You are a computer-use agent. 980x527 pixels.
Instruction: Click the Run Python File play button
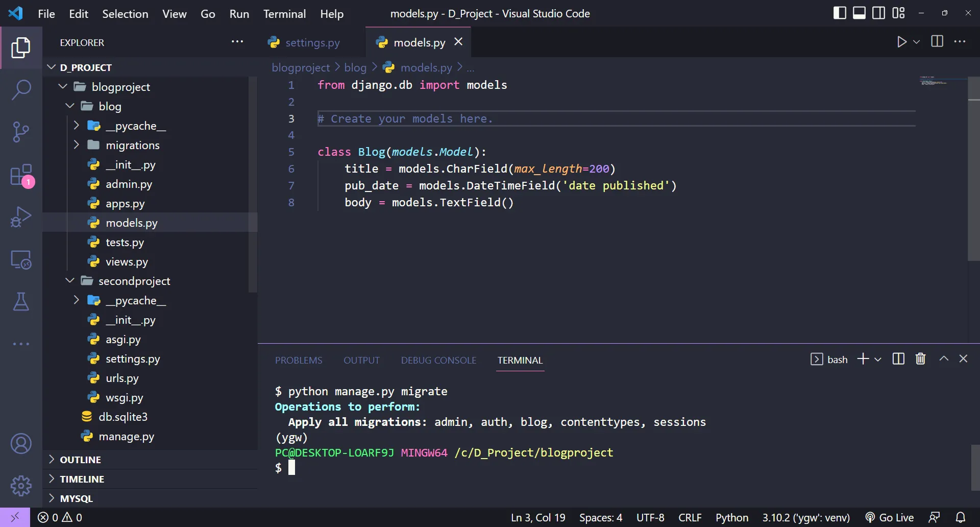pyautogui.click(x=901, y=42)
